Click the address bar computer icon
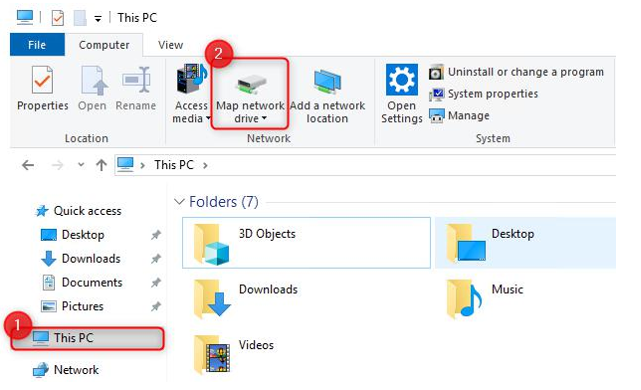The width and height of the screenshot is (641, 390). pos(125,165)
